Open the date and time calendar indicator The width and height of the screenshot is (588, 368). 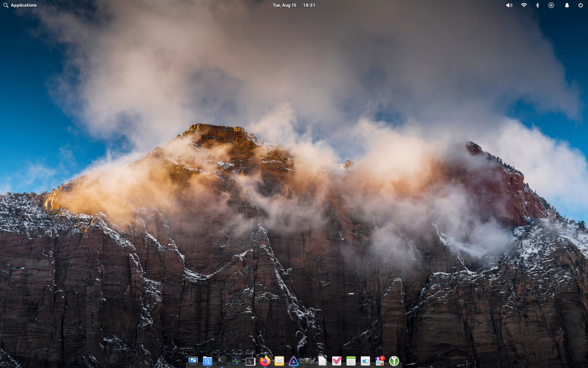[x=294, y=5]
